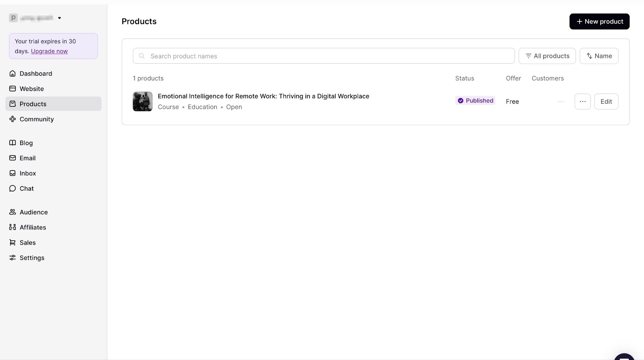Click the Website sidebar icon
The width and height of the screenshot is (644, 360).
(x=12, y=89)
